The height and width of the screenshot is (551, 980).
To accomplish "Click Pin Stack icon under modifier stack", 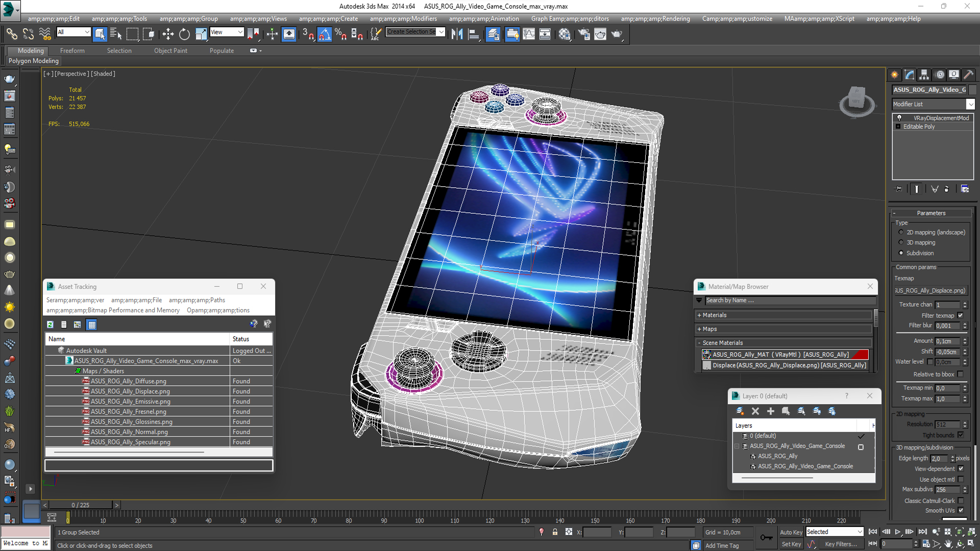I will tap(899, 189).
